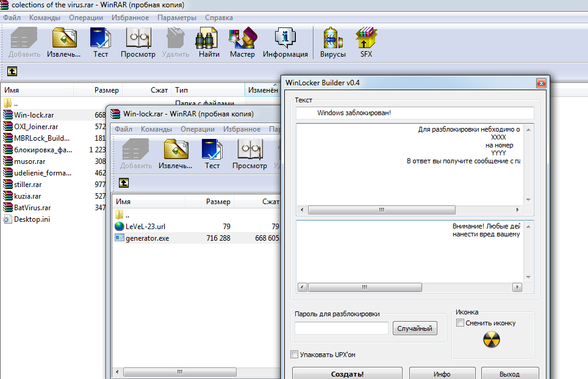Select the OXI_Joiner.rar archive row
Viewport: 588px width, 379px height.
[54, 127]
